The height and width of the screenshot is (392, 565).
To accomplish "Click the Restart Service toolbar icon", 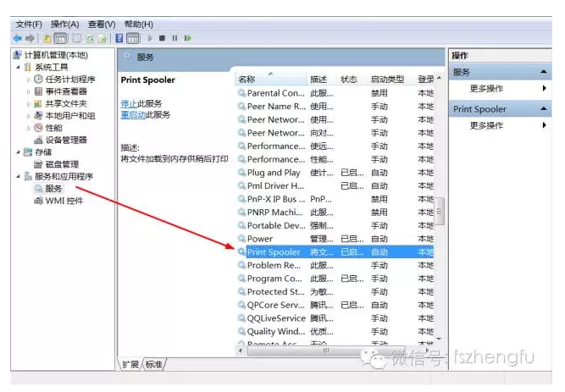I will pyautogui.click(x=187, y=38).
